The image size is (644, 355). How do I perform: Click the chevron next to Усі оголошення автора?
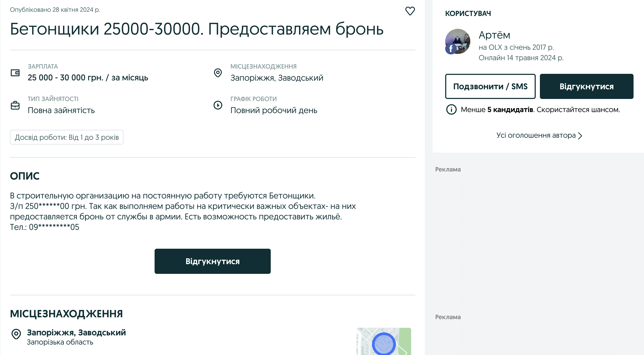[x=580, y=136]
